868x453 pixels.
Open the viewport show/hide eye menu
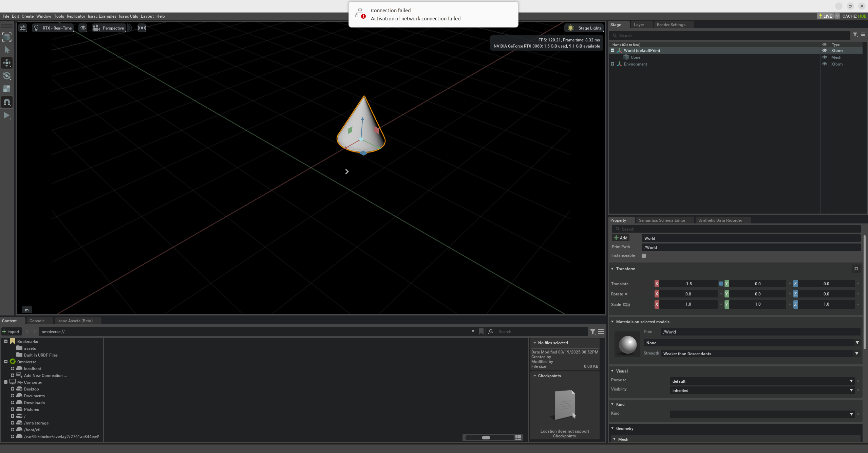(x=83, y=28)
